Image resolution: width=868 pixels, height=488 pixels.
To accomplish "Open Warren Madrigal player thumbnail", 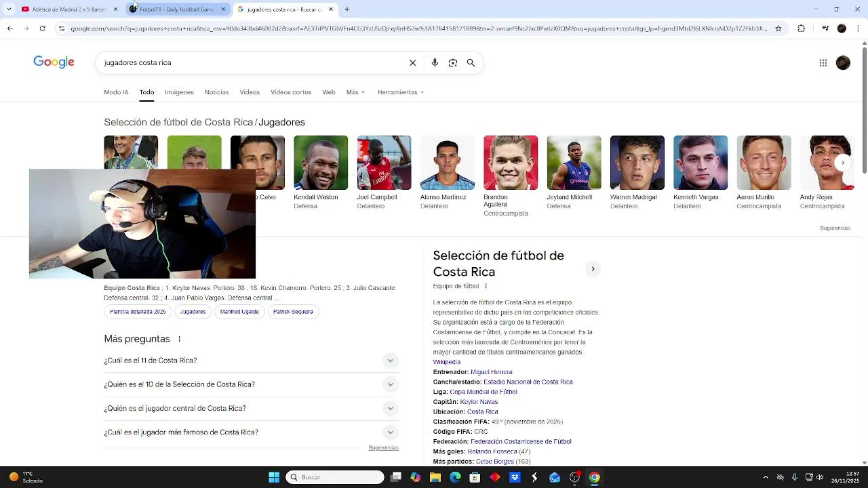I will 637,163.
